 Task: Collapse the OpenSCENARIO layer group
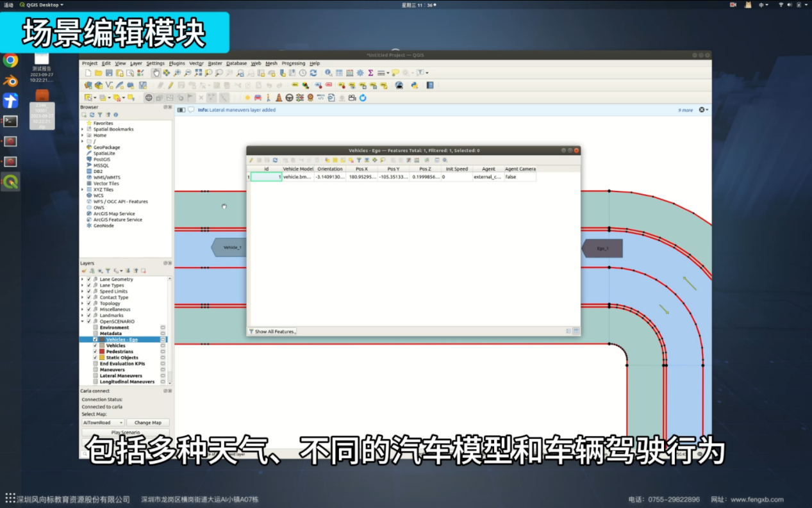click(x=82, y=322)
